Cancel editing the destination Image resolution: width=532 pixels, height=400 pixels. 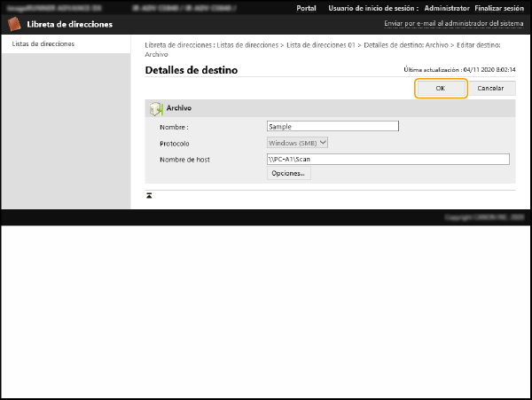pos(490,89)
